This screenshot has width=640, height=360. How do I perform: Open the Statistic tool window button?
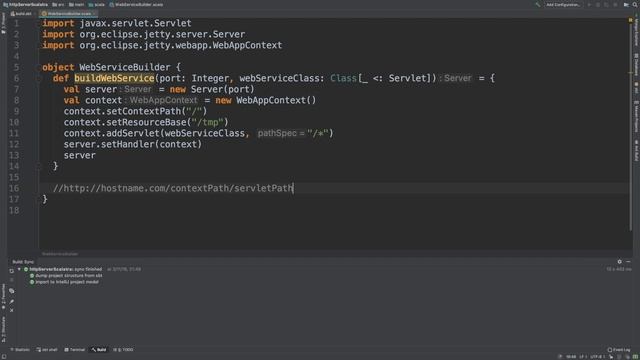pyautogui.click(x=20, y=350)
